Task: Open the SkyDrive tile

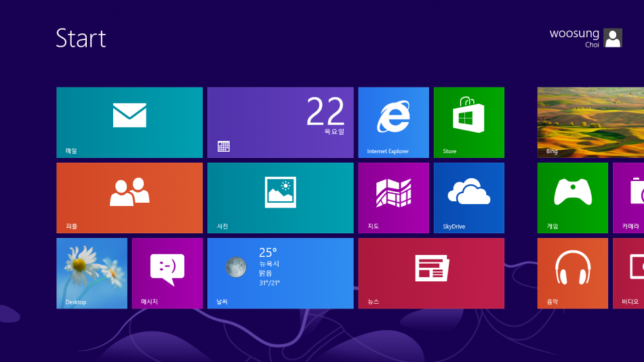Action: pos(469,198)
